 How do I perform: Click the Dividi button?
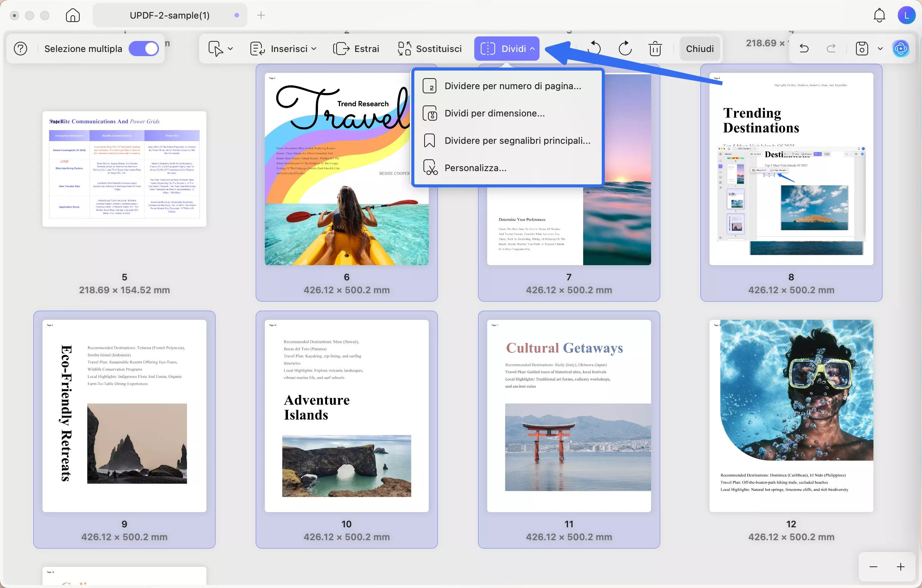[507, 48]
